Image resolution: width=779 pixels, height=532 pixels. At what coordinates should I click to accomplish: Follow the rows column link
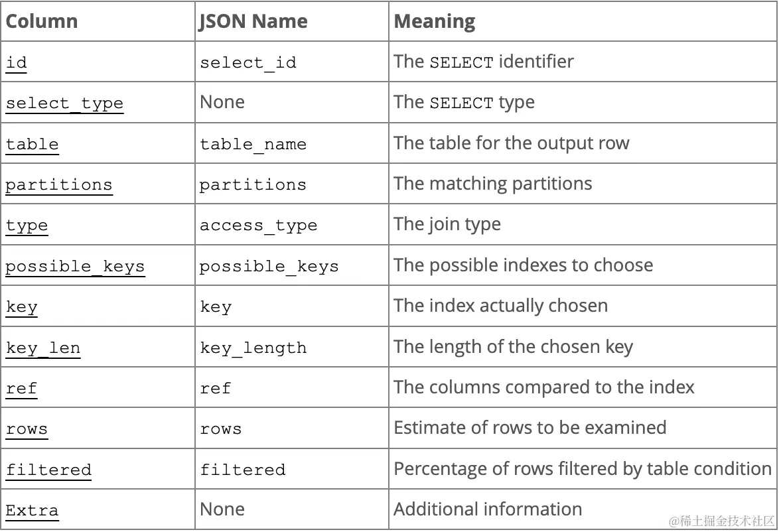pyautogui.click(x=27, y=429)
